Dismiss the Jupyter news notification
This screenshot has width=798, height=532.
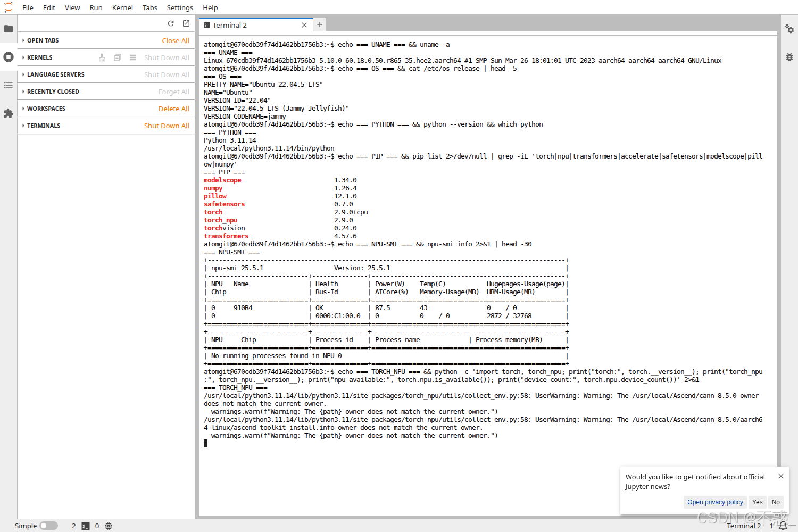(x=781, y=476)
